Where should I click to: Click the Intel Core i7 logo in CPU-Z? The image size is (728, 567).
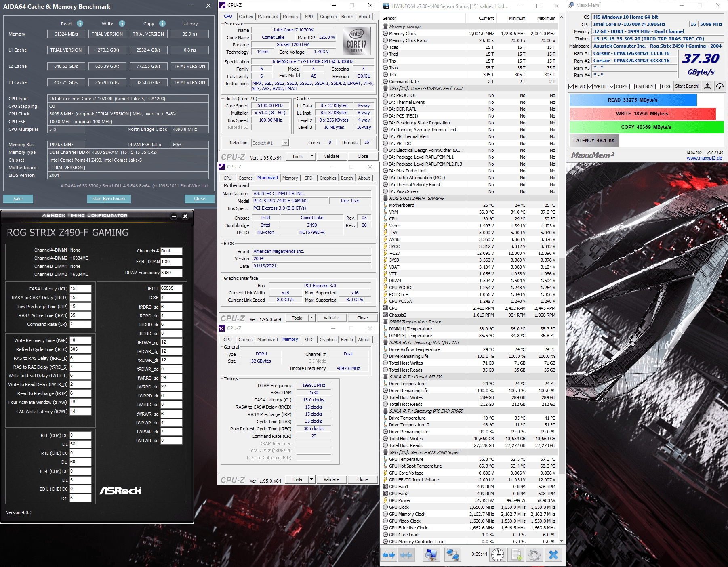[356, 40]
